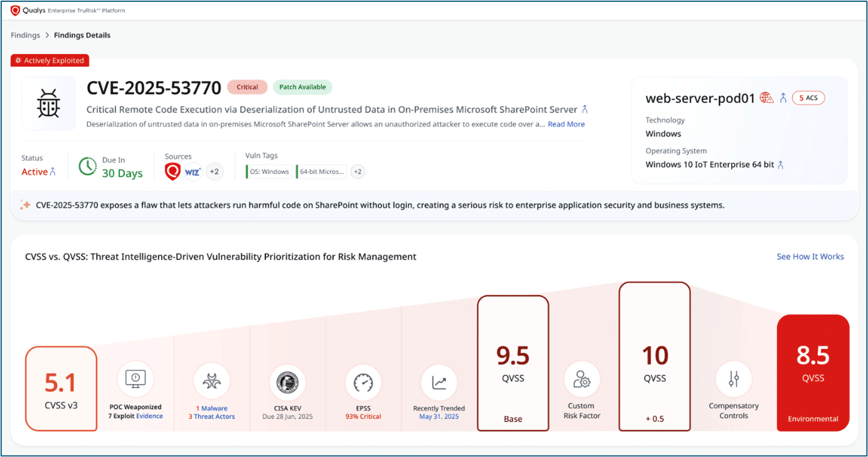This screenshot has width=868, height=457.
Task: Click the Qualys shield logo
Action: coord(16,10)
